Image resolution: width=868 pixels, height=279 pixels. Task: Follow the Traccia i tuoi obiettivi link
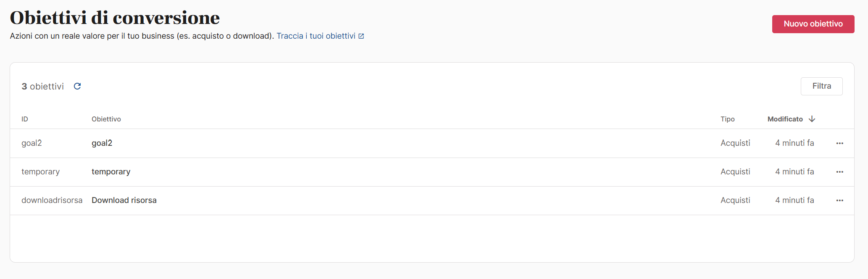point(316,36)
